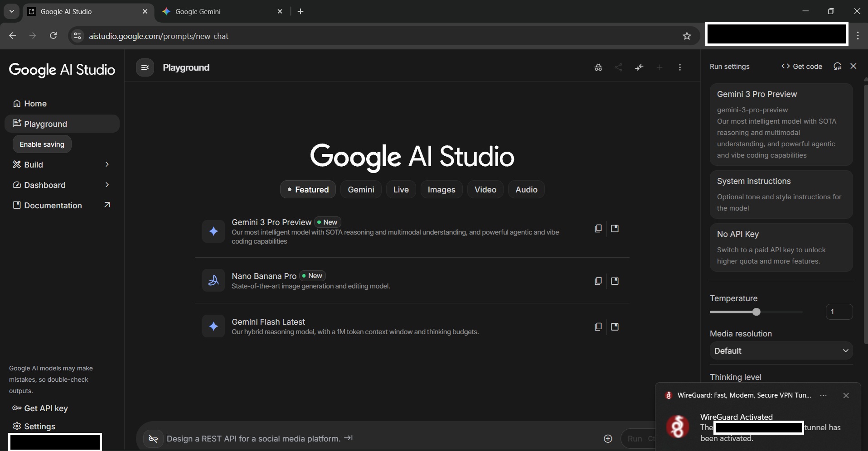
Task: Close the Run settings panel
Action: tap(853, 66)
